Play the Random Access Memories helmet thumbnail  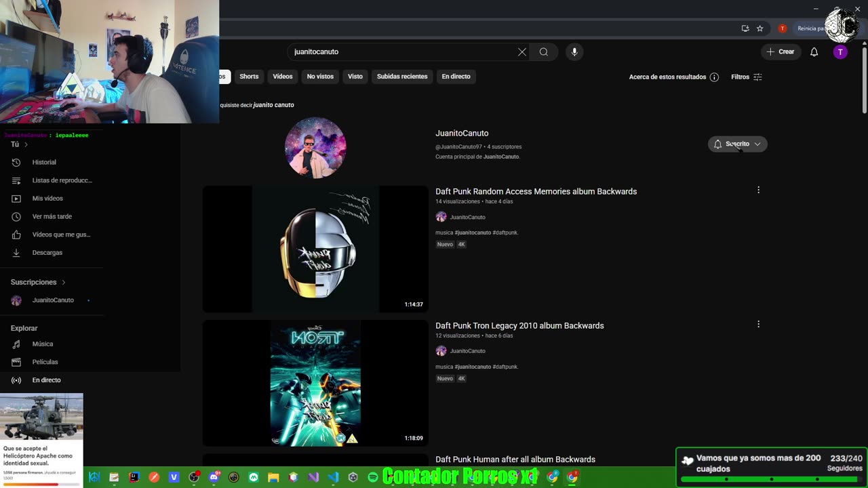click(x=315, y=249)
